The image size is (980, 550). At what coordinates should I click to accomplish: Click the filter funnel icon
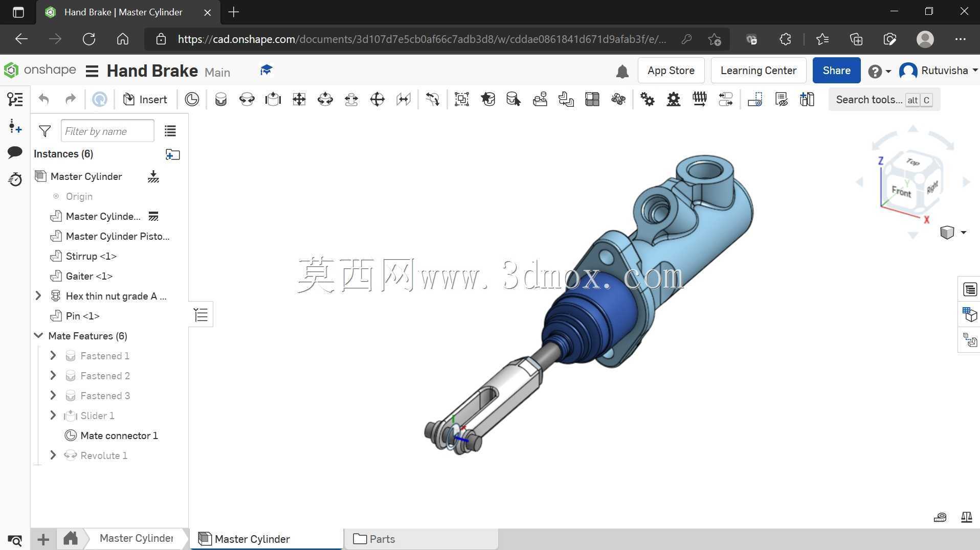[x=45, y=131]
